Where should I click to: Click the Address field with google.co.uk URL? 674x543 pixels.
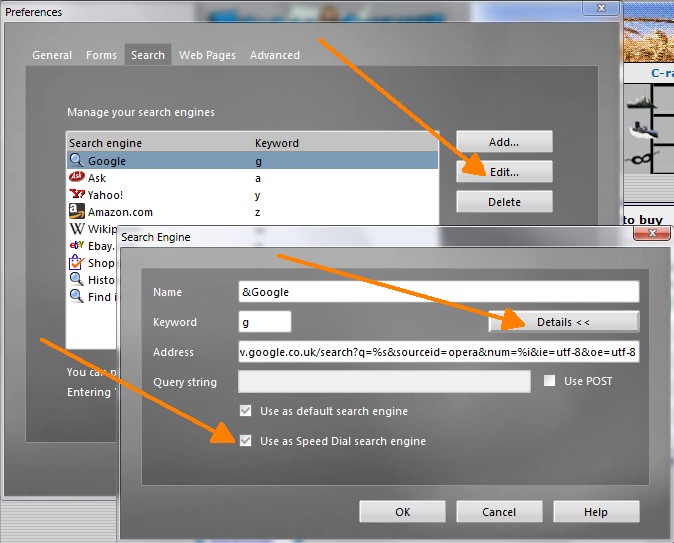click(438, 352)
